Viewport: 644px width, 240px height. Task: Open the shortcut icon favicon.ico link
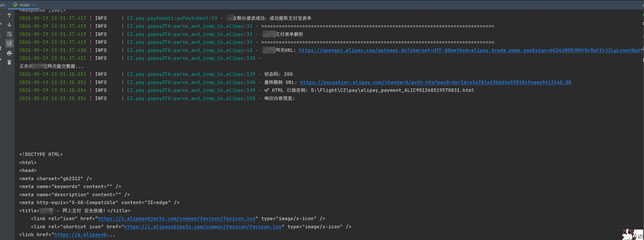point(203,227)
